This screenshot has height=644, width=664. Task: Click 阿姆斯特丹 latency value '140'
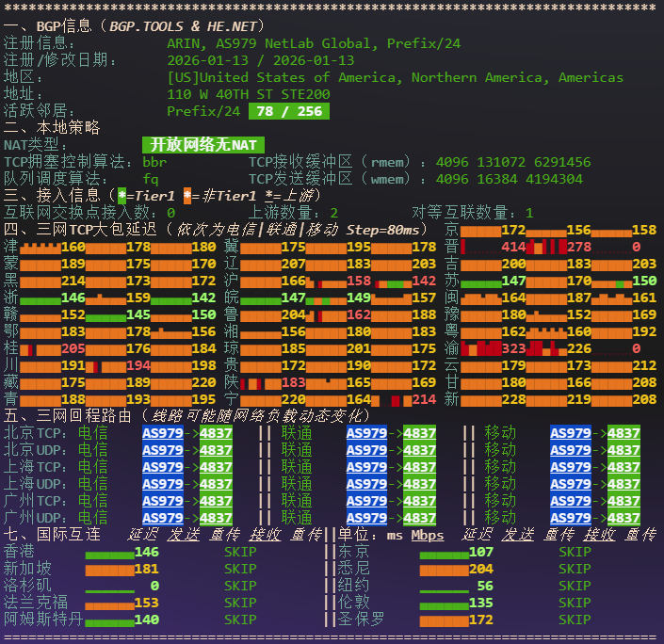[x=146, y=620]
